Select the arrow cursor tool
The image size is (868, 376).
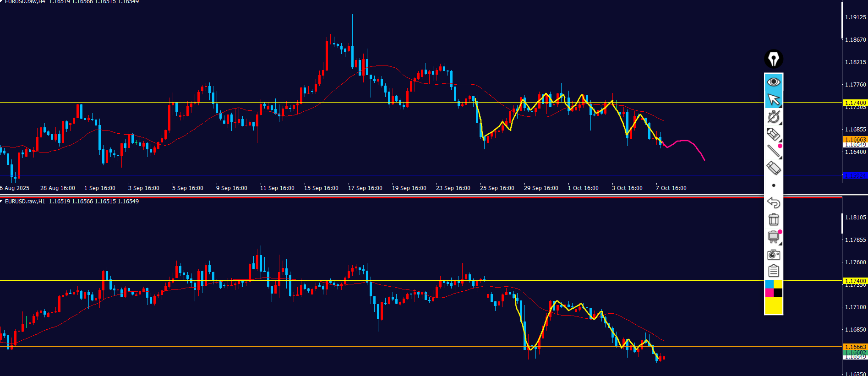774,99
